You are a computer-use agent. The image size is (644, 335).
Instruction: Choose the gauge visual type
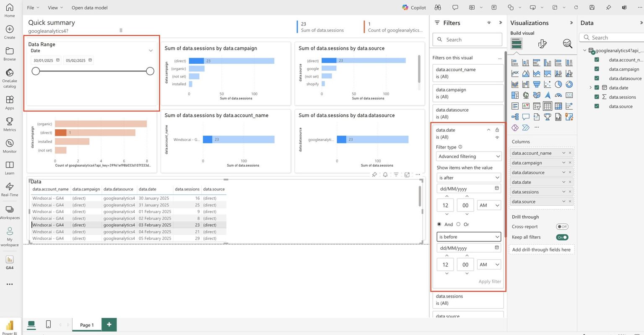pos(558,95)
